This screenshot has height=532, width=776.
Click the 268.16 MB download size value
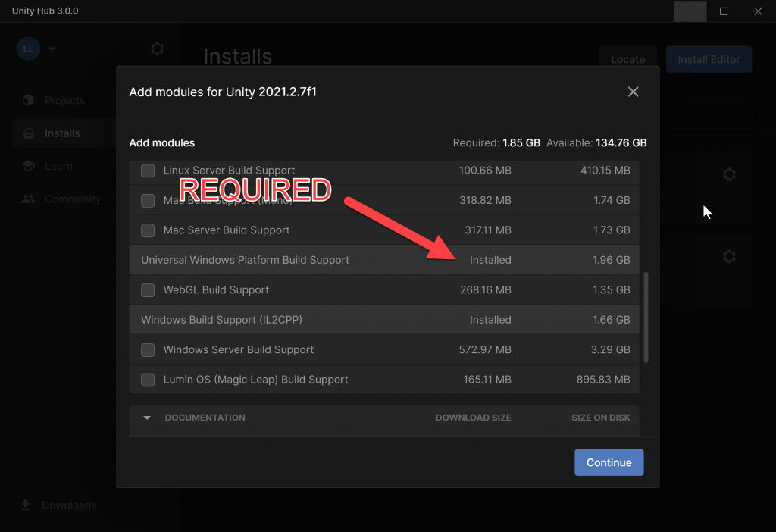coord(486,290)
